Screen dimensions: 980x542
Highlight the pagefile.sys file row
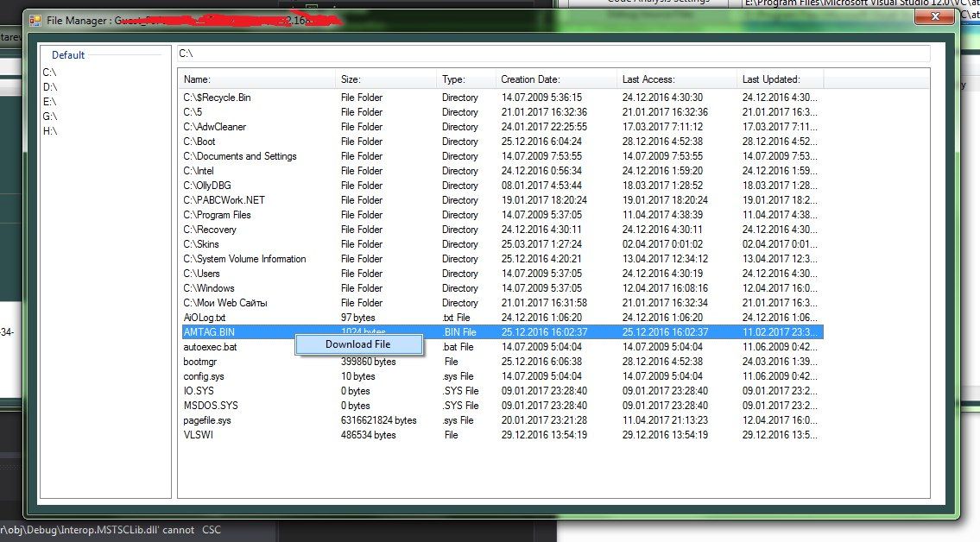click(207, 420)
